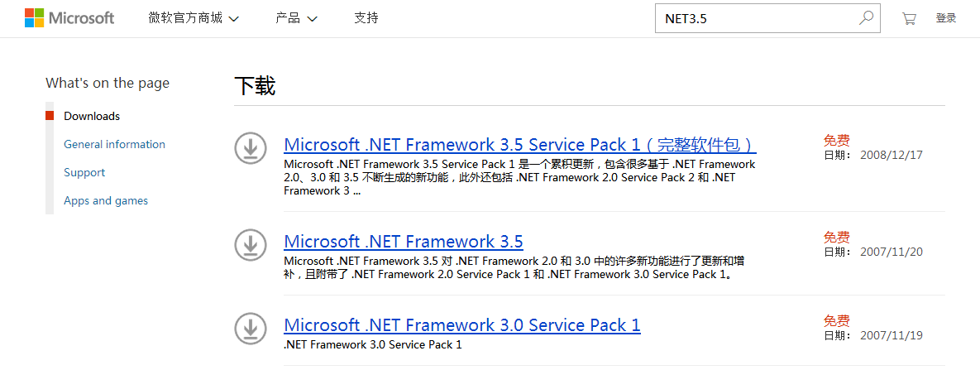Click the search magnifier icon

(866, 17)
